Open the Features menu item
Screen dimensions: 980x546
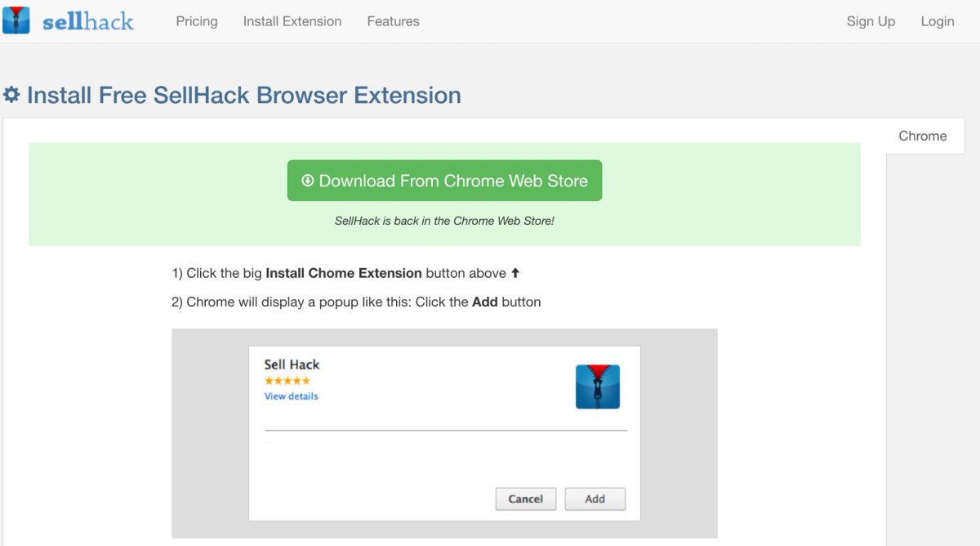pyautogui.click(x=393, y=21)
